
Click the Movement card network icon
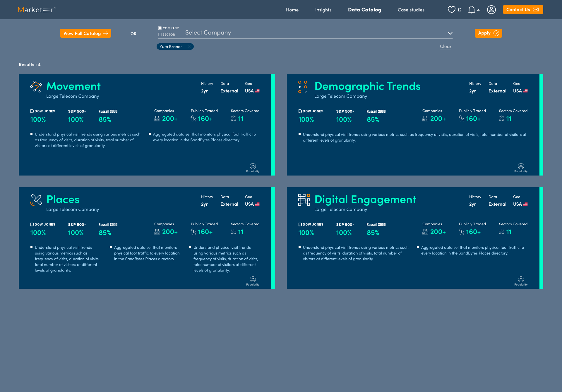coord(36,87)
